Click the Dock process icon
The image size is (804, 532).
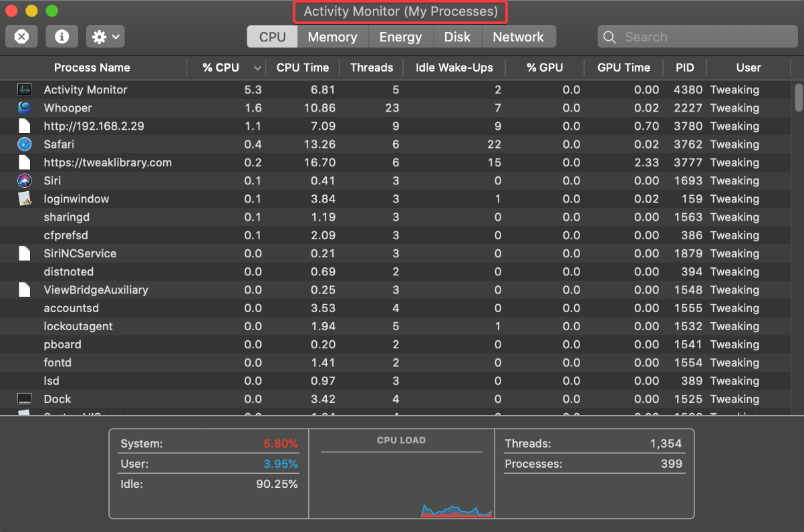pyautogui.click(x=24, y=399)
